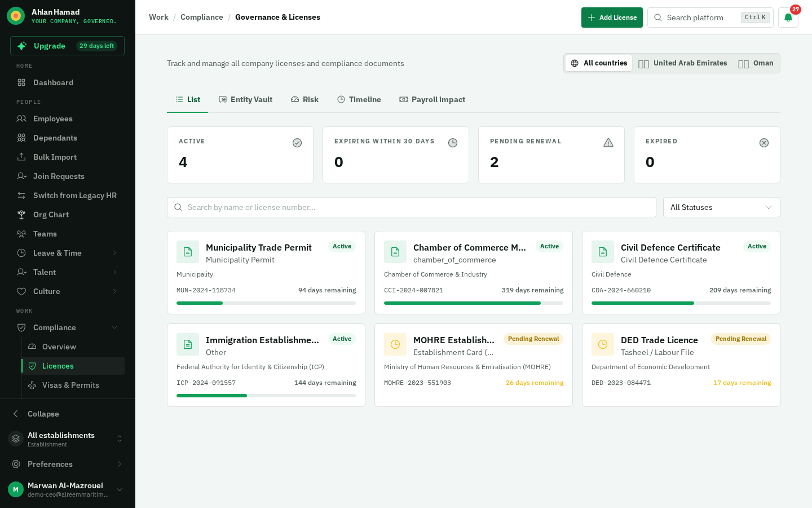Click the Upgrade button

pyautogui.click(x=67, y=46)
